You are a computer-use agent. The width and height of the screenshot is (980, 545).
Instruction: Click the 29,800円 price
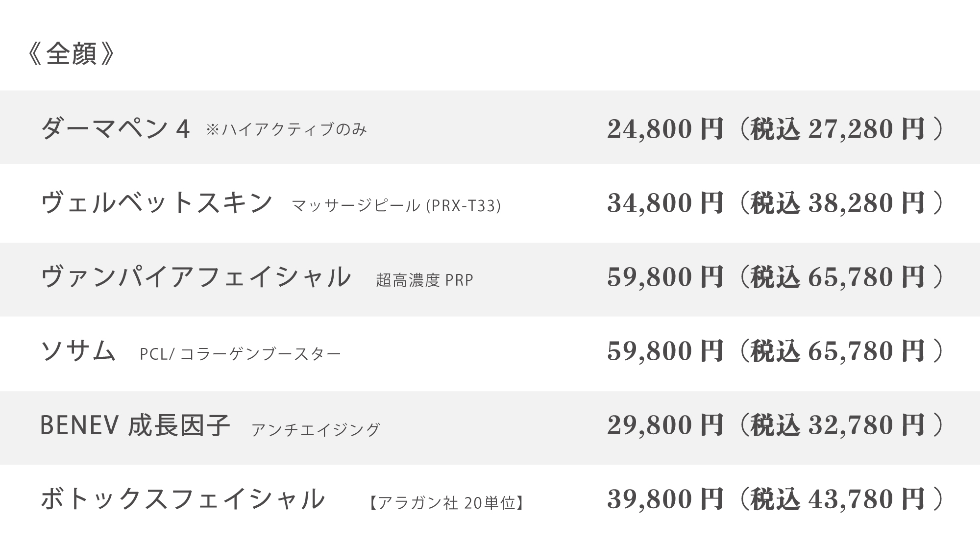(x=665, y=425)
